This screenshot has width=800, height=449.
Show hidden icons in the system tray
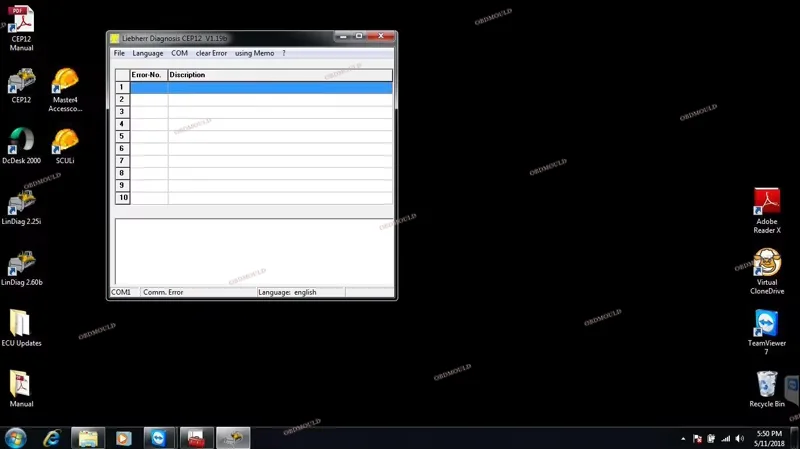click(x=683, y=438)
